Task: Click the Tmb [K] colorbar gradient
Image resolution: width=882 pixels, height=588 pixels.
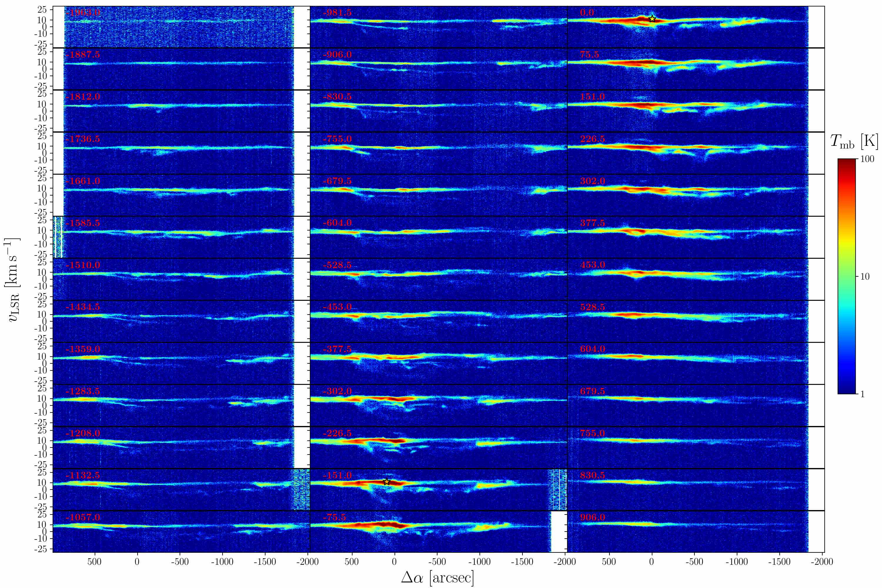Action: (846, 276)
